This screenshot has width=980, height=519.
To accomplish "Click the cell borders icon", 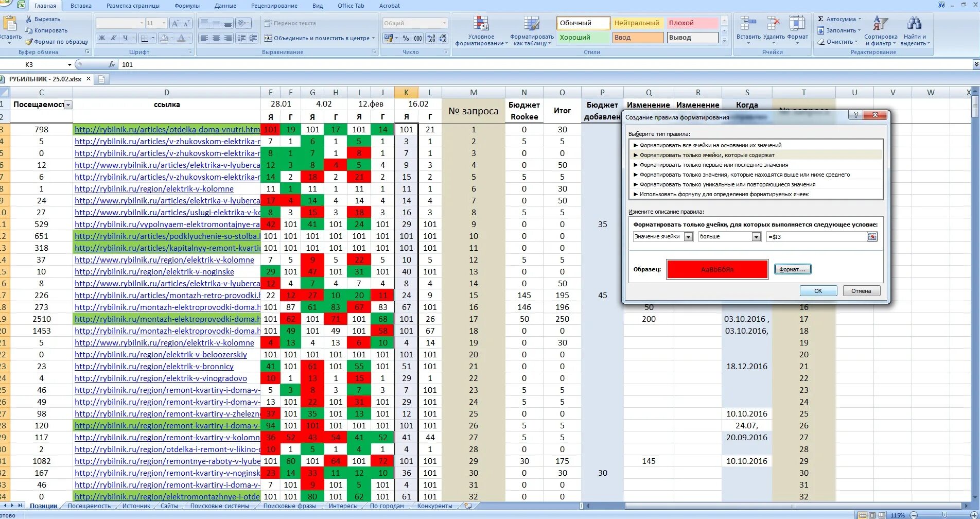I will coord(145,38).
